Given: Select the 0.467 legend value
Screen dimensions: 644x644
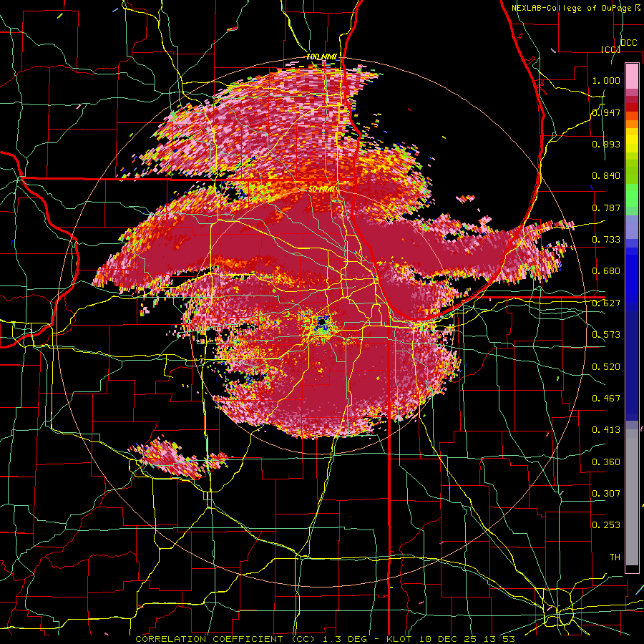Looking at the screenshot, I should (606, 399).
